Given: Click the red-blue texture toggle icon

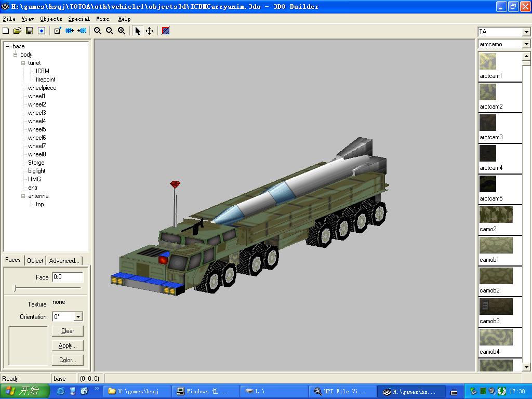Looking at the screenshot, I should click(166, 31).
